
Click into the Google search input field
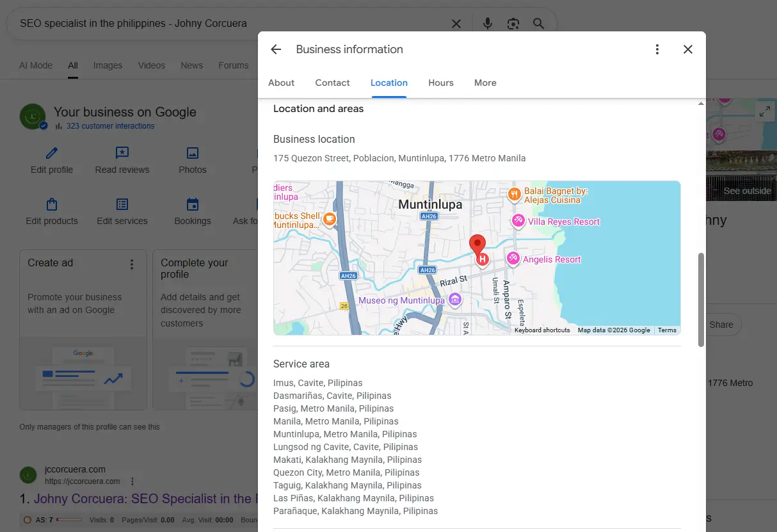coord(230,24)
